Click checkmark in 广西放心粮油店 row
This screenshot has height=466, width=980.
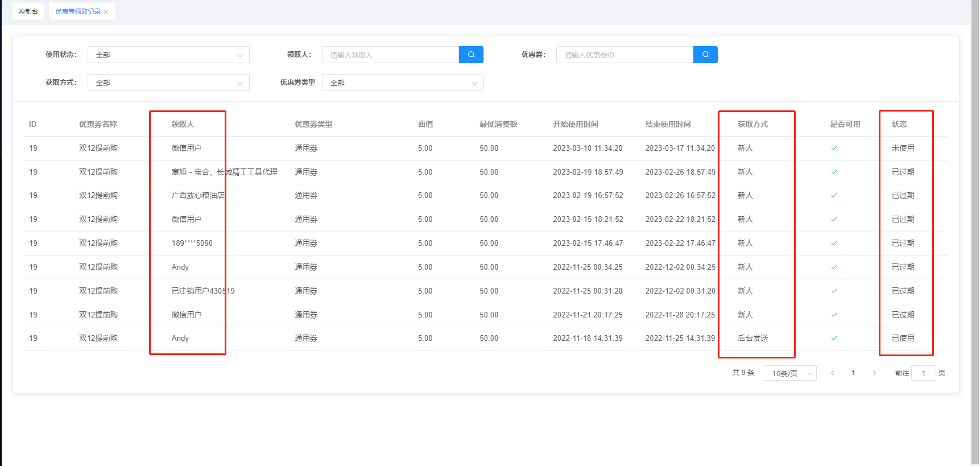(834, 196)
